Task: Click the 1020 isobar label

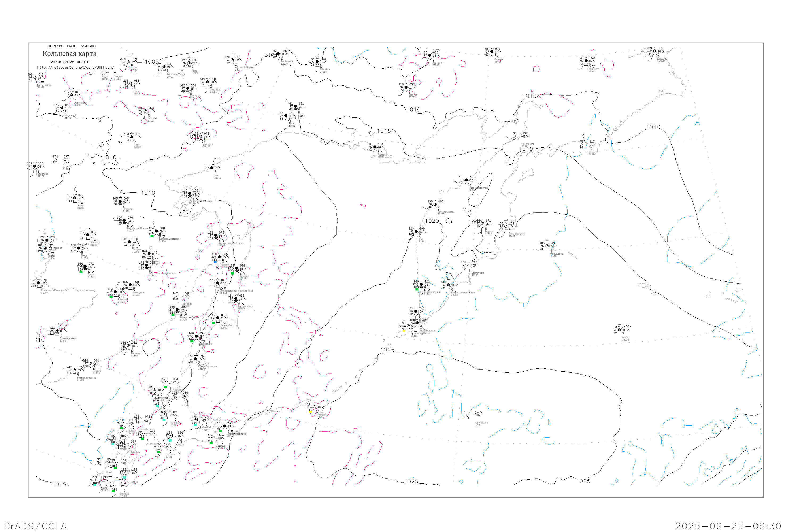Action: [432, 221]
